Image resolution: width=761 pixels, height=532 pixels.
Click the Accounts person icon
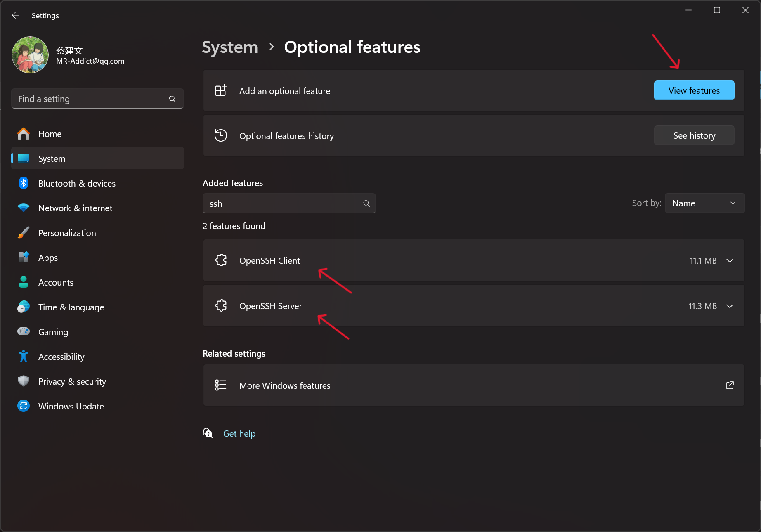(x=24, y=282)
